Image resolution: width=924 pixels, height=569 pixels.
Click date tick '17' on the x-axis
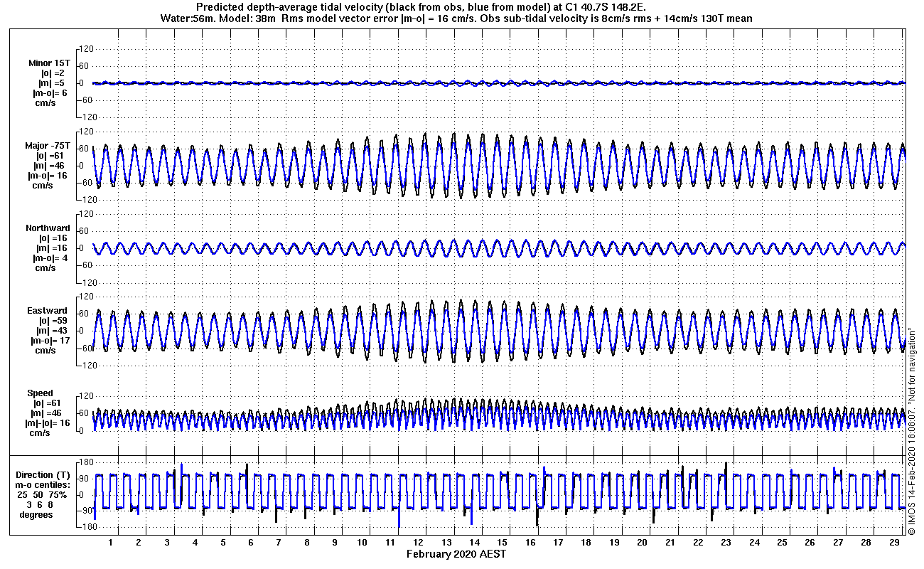[558, 542]
